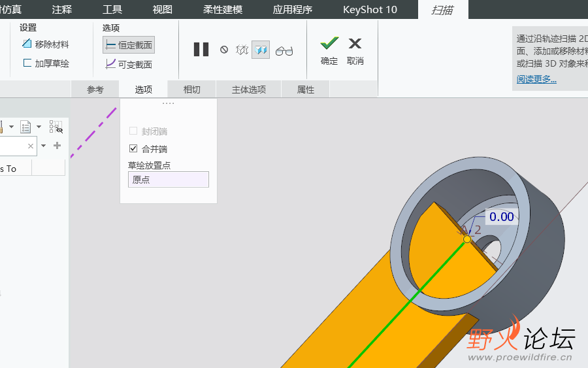The width and height of the screenshot is (588, 368).
Task: Select the no-preview circle icon
Action: (x=224, y=50)
